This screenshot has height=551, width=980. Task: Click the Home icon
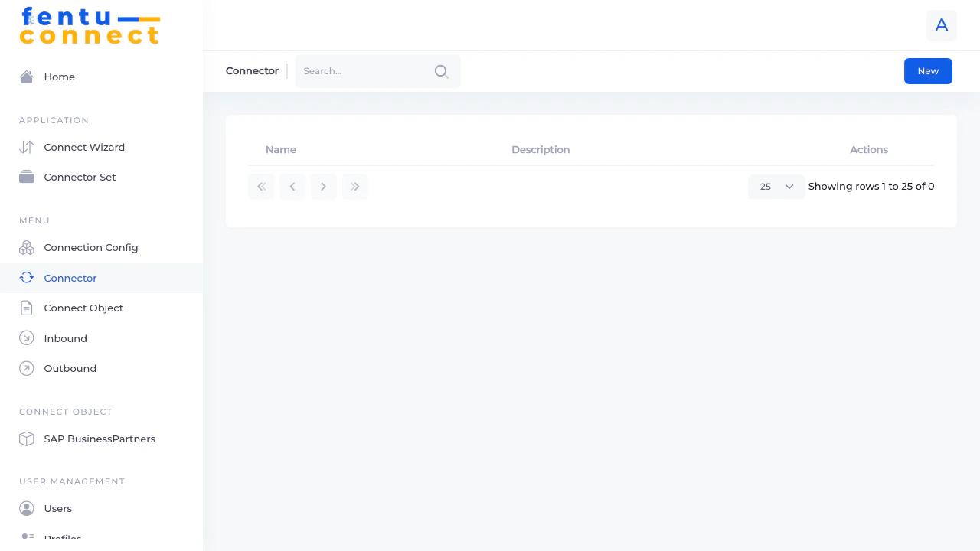[x=26, y=77]
